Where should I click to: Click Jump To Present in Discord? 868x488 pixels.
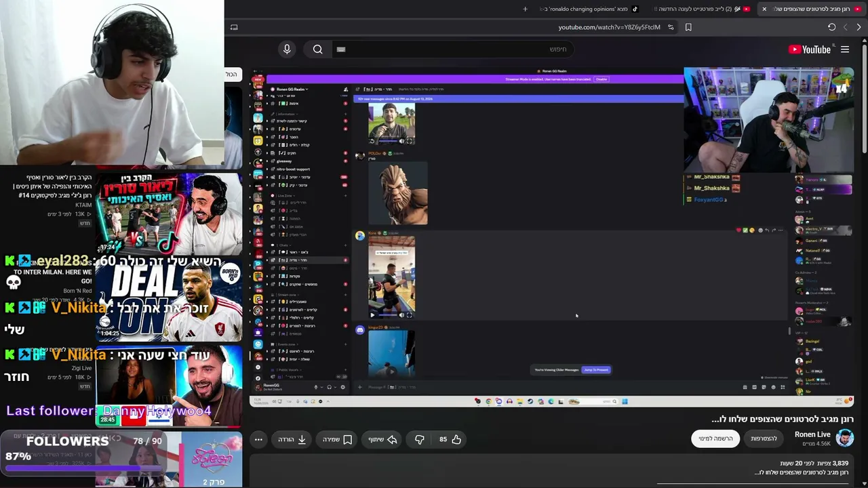pyautogui.click(x=596, y=370)
